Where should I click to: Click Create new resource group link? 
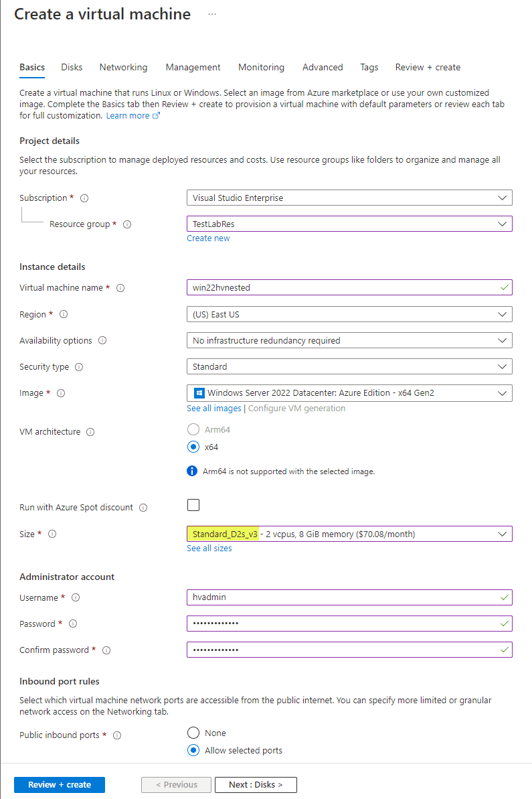[x=208, y=238]
